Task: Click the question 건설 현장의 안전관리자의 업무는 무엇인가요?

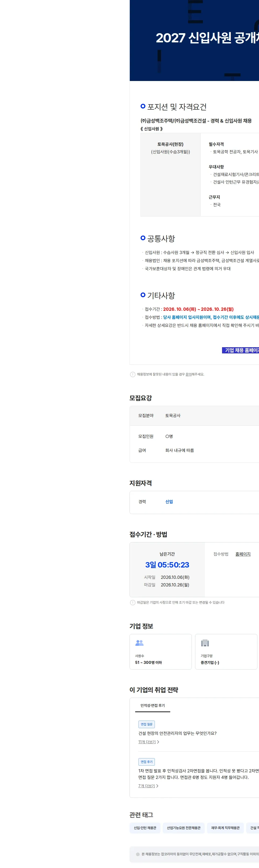Action: (x=178, y=733)
